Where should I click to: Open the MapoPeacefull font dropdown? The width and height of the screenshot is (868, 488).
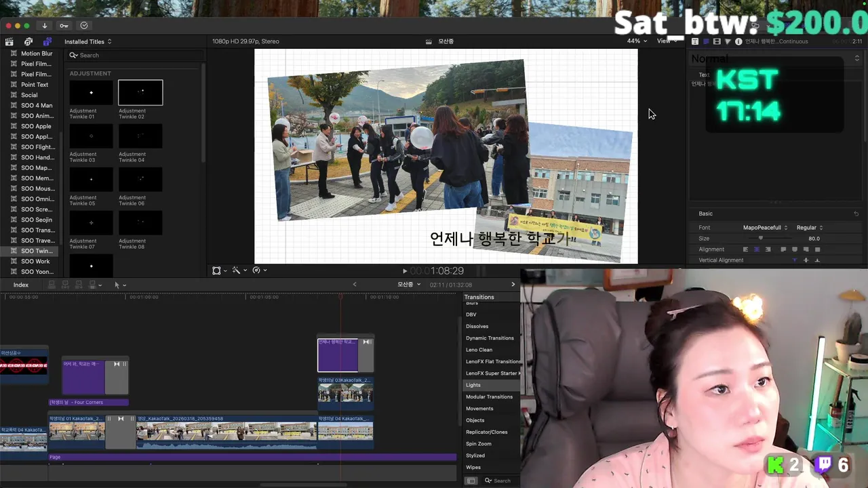tap(765, 228)
